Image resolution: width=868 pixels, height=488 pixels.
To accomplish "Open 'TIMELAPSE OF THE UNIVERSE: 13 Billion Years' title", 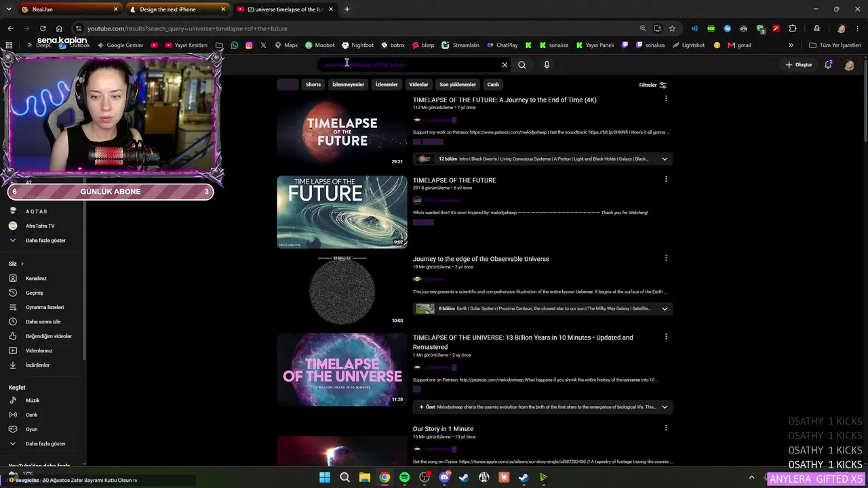I will point(523,342).
